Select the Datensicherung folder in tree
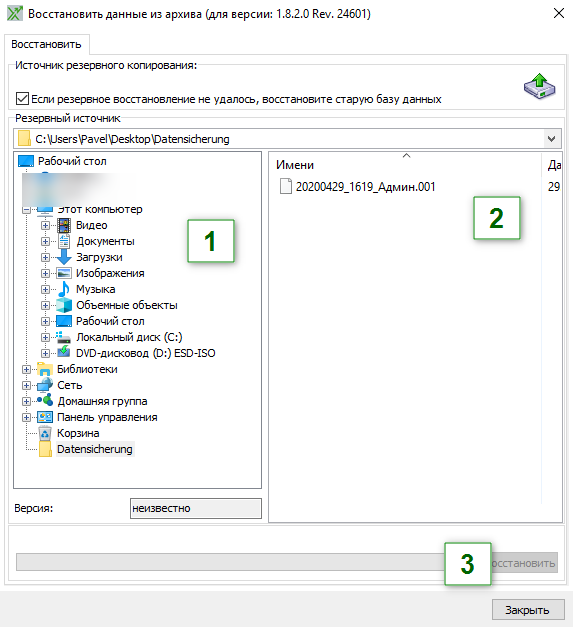The image size is (573, 627). 95,449
